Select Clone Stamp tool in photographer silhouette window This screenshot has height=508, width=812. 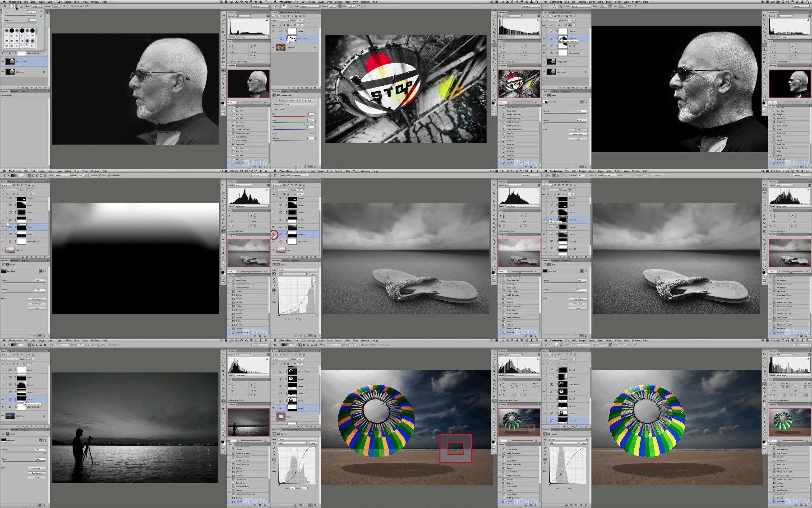(x=223, y=388)
